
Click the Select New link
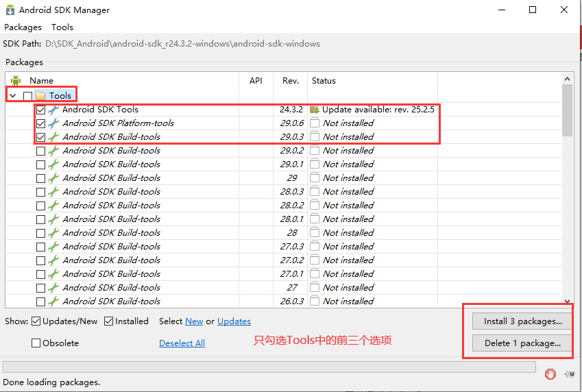click(x=194, y=321)
